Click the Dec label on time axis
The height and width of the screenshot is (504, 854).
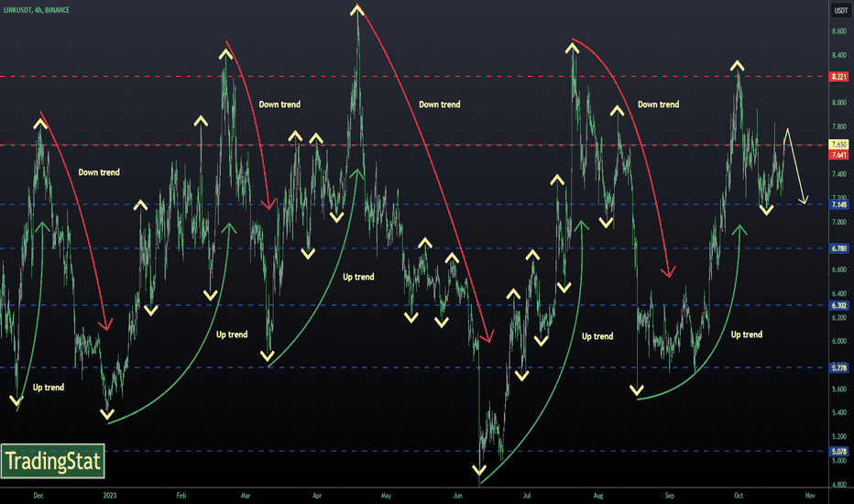(x=38, y=496)
